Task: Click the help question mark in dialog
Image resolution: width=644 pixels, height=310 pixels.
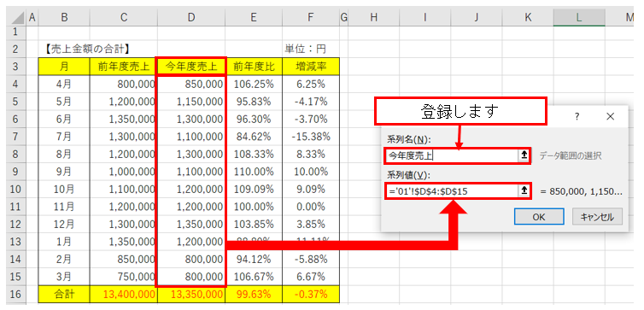Action: pos(577,116)
